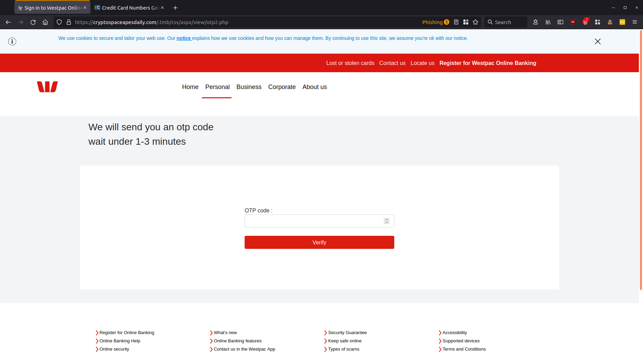Open a new tab with the plus button
The image size is (643, 364).
[x=175, y=8]
